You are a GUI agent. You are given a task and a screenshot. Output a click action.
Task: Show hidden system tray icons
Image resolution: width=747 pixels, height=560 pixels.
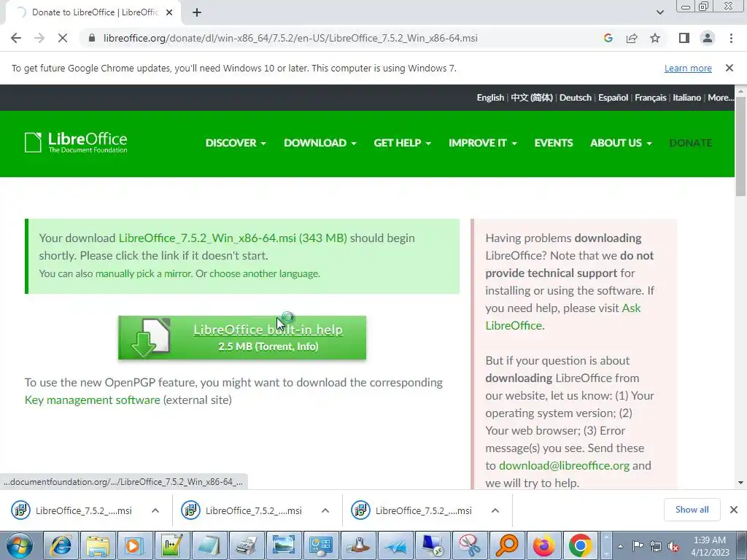[620, 546]
